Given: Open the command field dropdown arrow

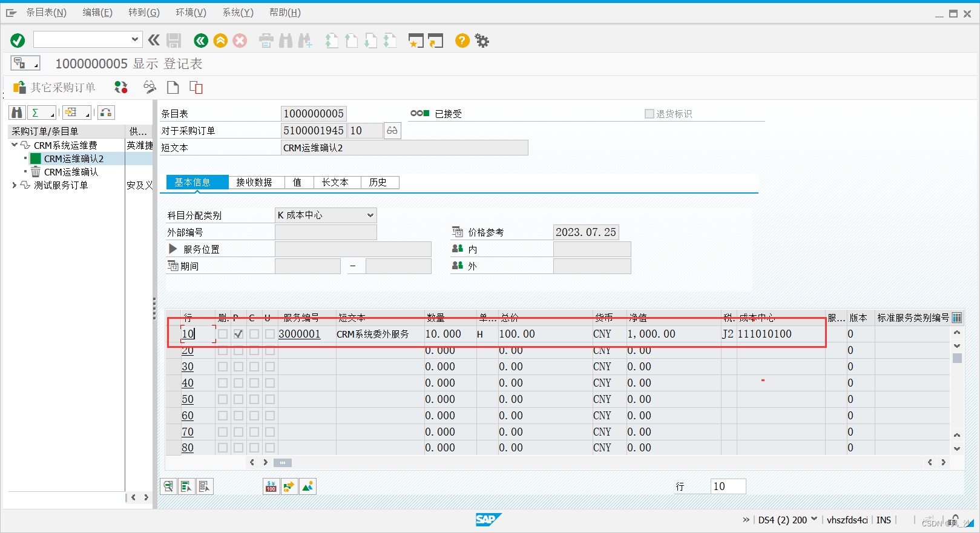Looking at the screenshot, I should click(x=135, y=39).
